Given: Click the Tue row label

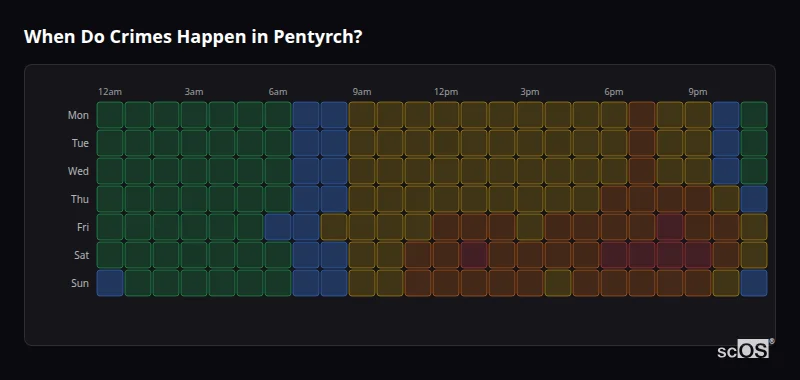Looking at the screenshot, I should pyautogui.click(x=80, y=143).
